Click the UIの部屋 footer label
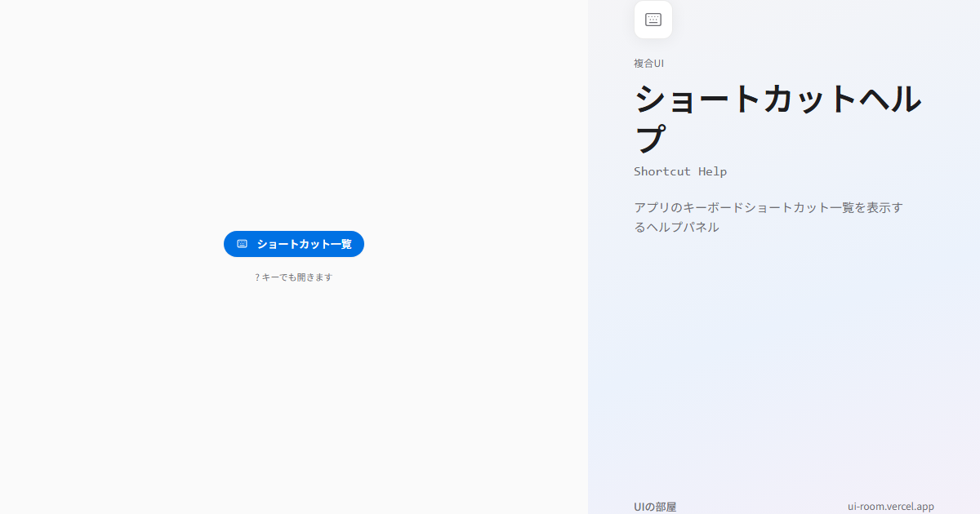 (655, 507)
